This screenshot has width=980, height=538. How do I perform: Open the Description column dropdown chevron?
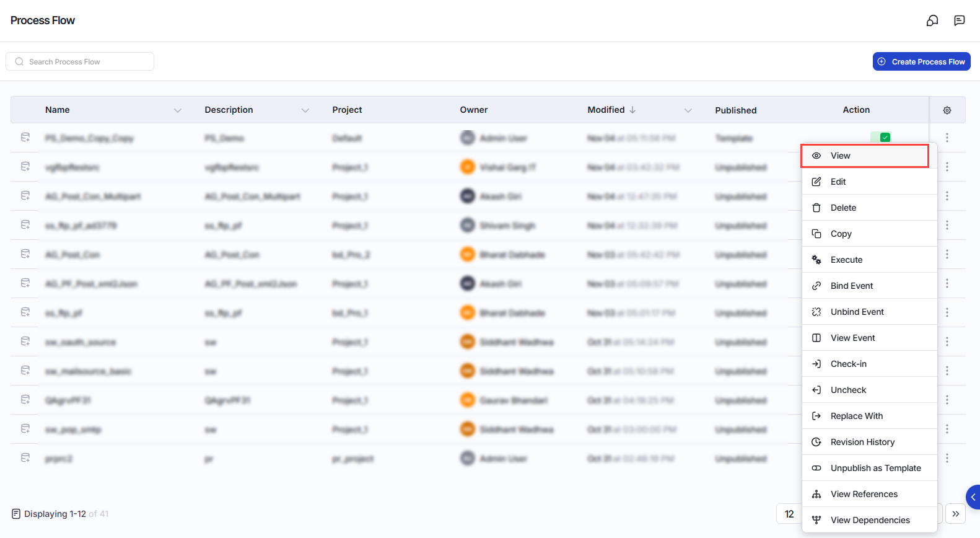coord(305,110)
